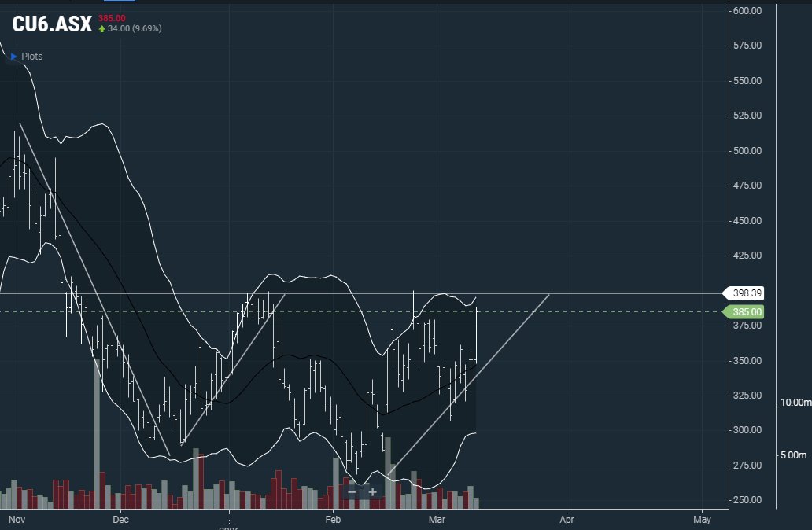Click the 385.00 current price label
This screenshot has height=530, width=812.
pos(744,311)
